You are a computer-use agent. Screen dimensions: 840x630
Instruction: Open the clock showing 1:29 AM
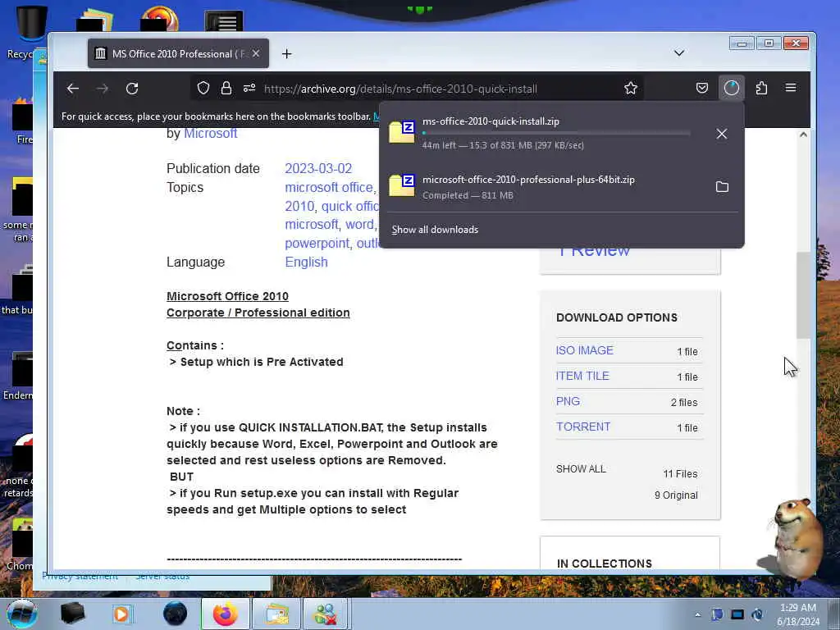pos(798,614)
